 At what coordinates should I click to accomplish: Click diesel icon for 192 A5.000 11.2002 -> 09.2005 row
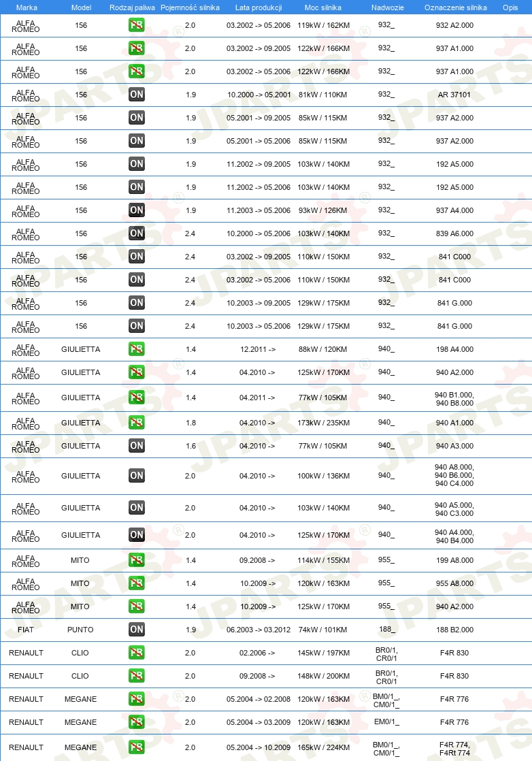137,164
